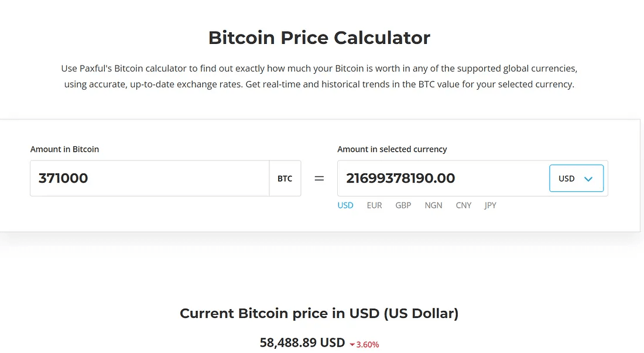Click the BTC unit label

coord(285,179)
